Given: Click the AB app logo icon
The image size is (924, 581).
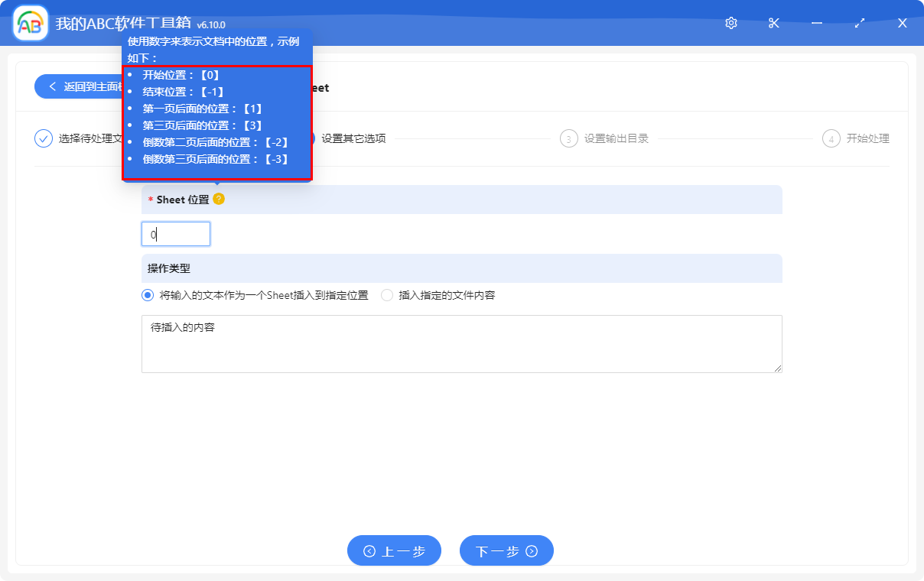Looking at the screenshot, I should coord(31,23).
